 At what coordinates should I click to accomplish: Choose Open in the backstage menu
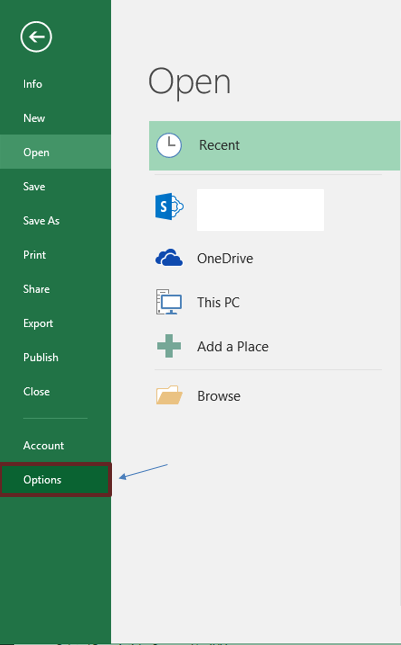[56, 152]
